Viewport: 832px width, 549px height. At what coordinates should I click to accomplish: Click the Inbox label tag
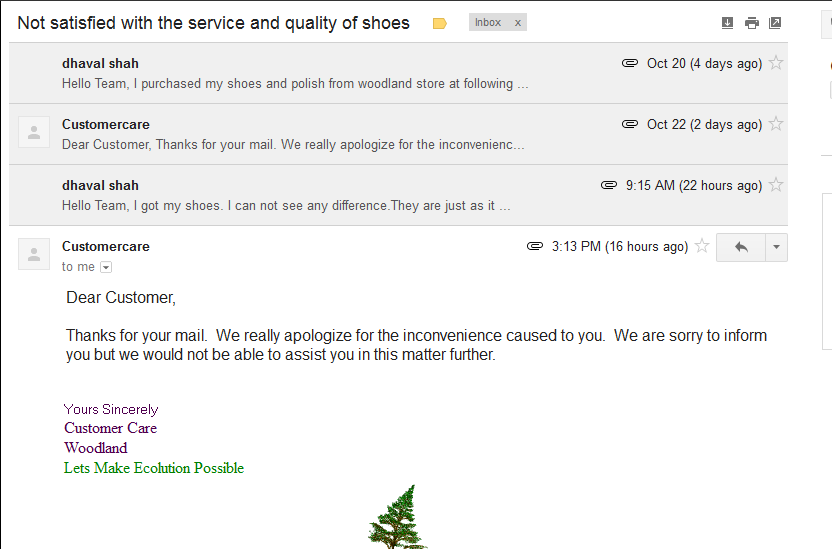(488, 23)
